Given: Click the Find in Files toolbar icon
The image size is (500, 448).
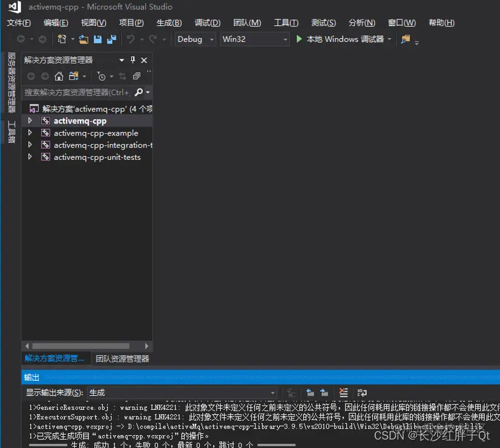Looking at the screenshot, I should pos(406,39).
